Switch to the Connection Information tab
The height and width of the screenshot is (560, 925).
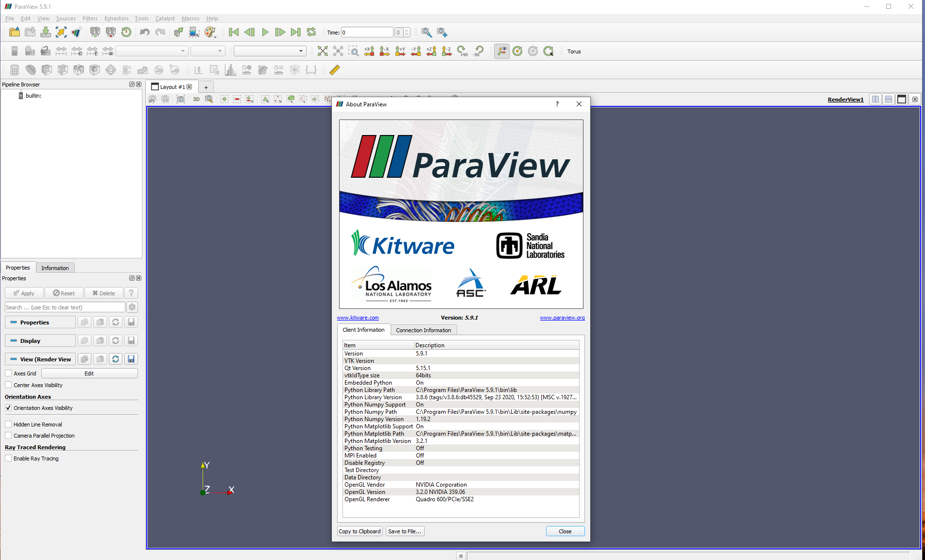(423, 330)
